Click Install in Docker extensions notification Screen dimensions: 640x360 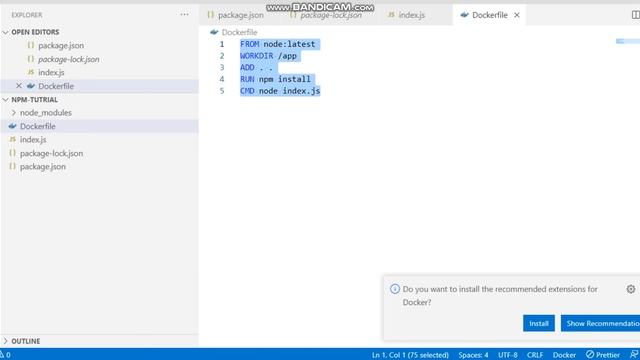coord(539,323)
